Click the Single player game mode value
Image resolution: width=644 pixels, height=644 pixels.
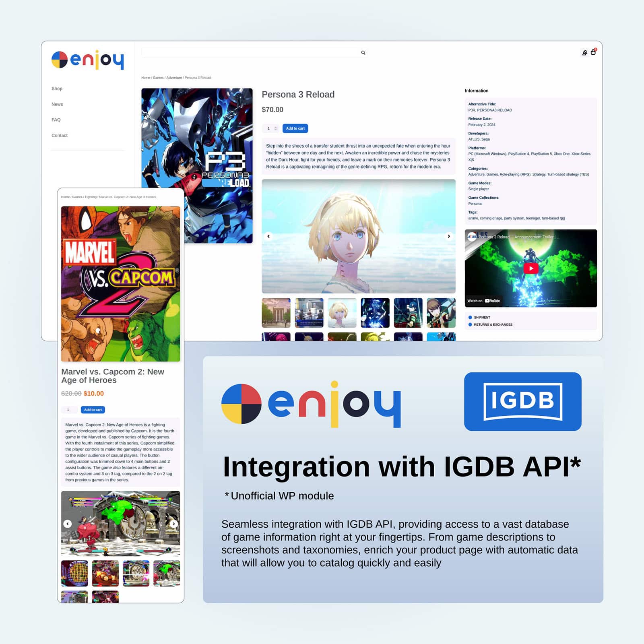click(x=479, y=189)
